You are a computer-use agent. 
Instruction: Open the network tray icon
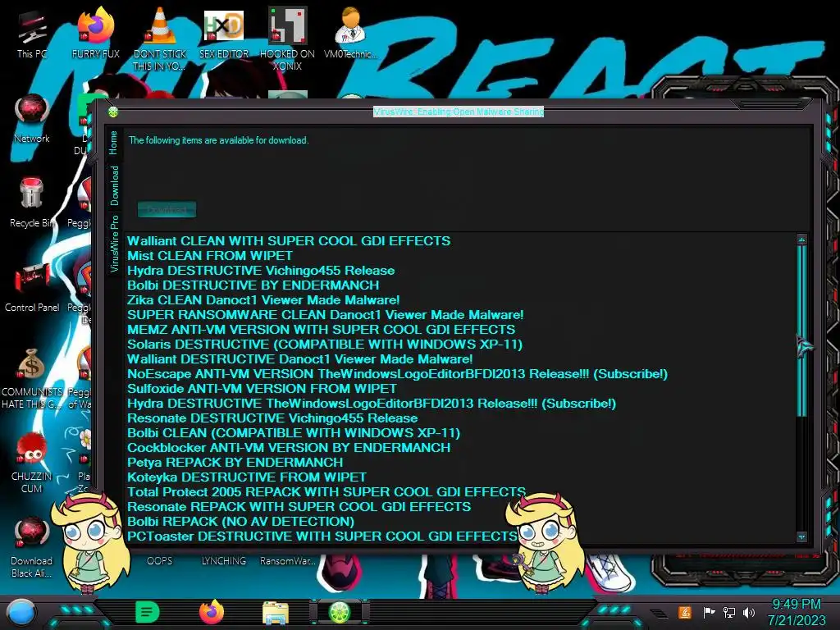point(729,612)
